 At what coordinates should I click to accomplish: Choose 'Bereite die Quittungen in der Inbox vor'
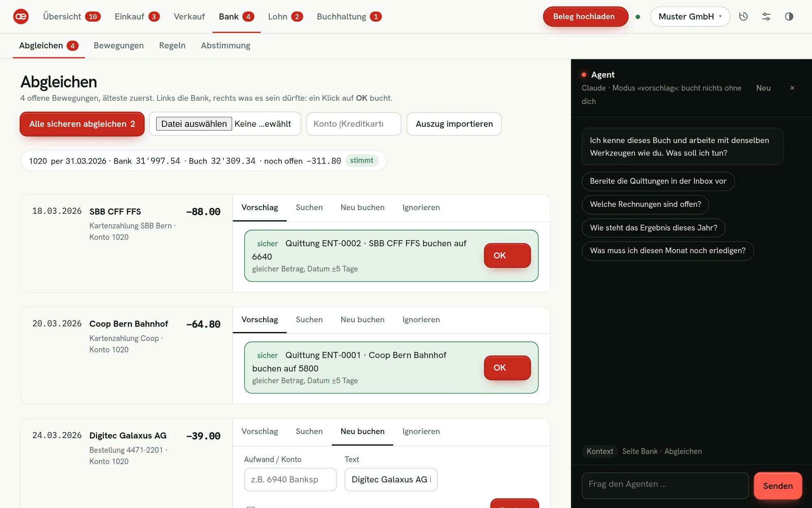coord(658,181)
